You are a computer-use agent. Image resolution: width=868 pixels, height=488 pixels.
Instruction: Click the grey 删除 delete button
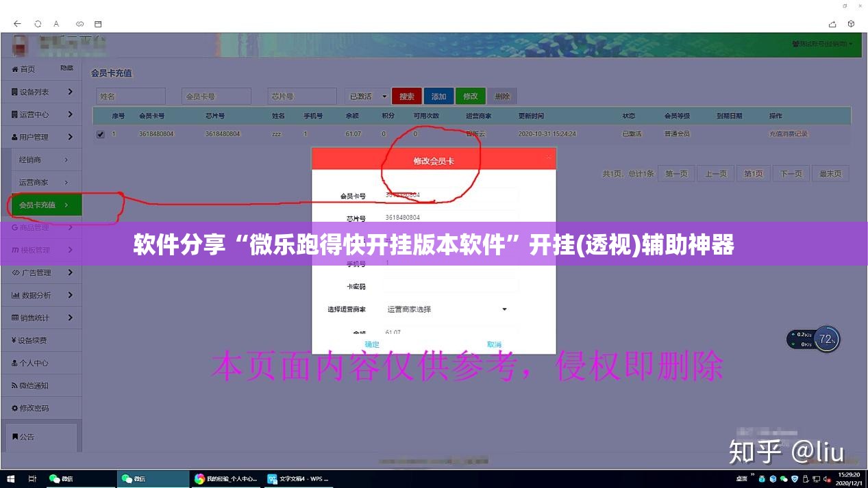pyautogui.click(x=502, y=97)
